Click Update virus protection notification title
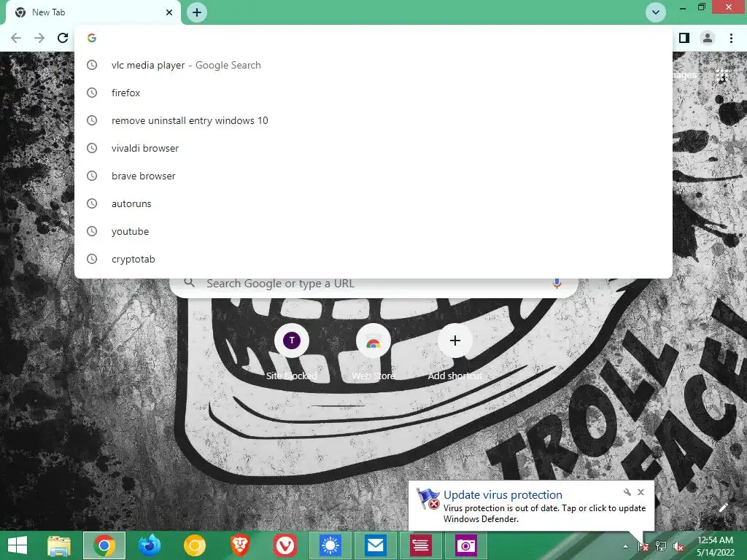 (x=503, y=495)
